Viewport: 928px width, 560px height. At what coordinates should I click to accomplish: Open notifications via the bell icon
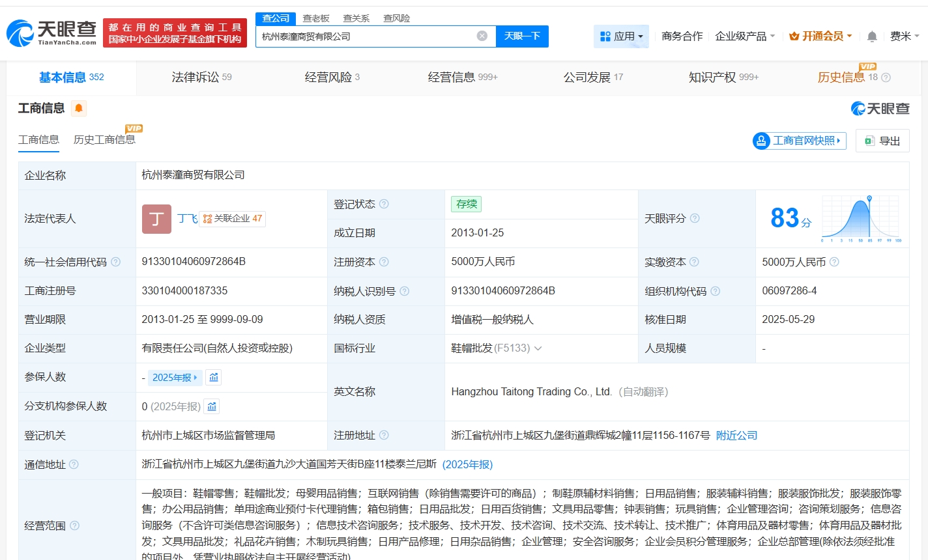872,36
